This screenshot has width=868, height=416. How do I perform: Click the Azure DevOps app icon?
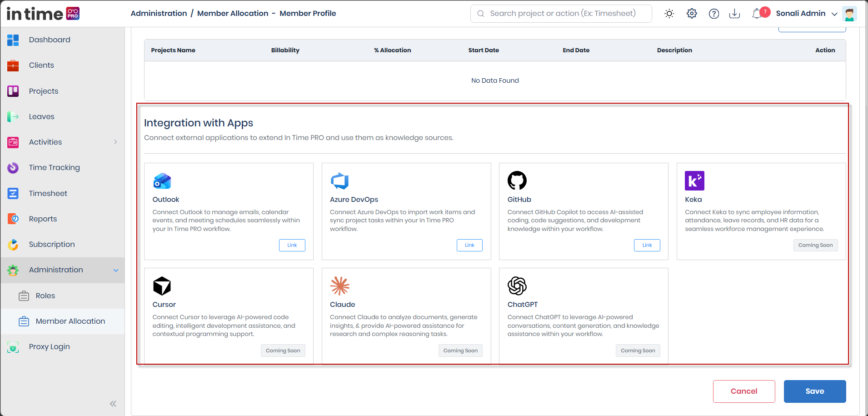click(x=339, y=181)
